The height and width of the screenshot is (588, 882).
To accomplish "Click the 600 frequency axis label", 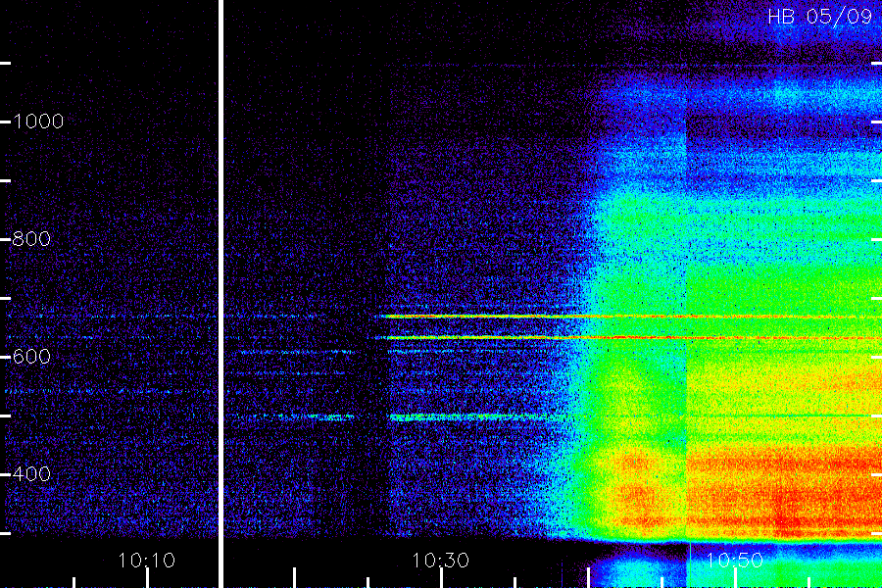I will click(x=31, y=356).
